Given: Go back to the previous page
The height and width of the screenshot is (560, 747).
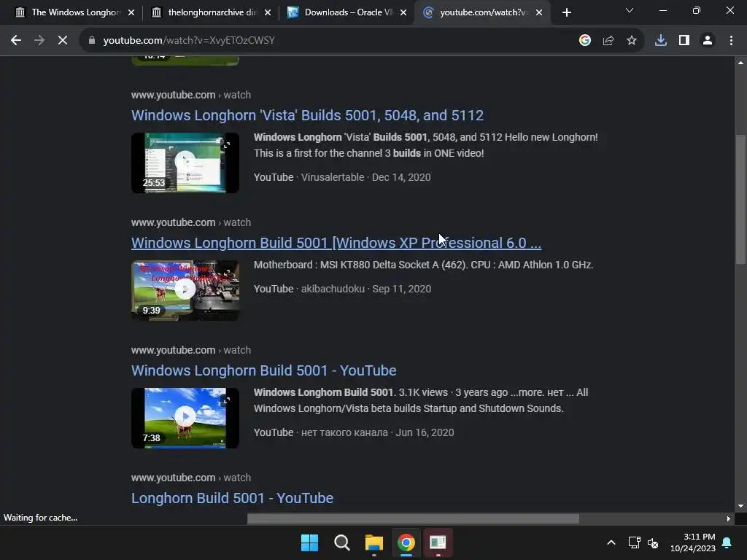Looking at the screenshot, I should (x=16, y=41).
